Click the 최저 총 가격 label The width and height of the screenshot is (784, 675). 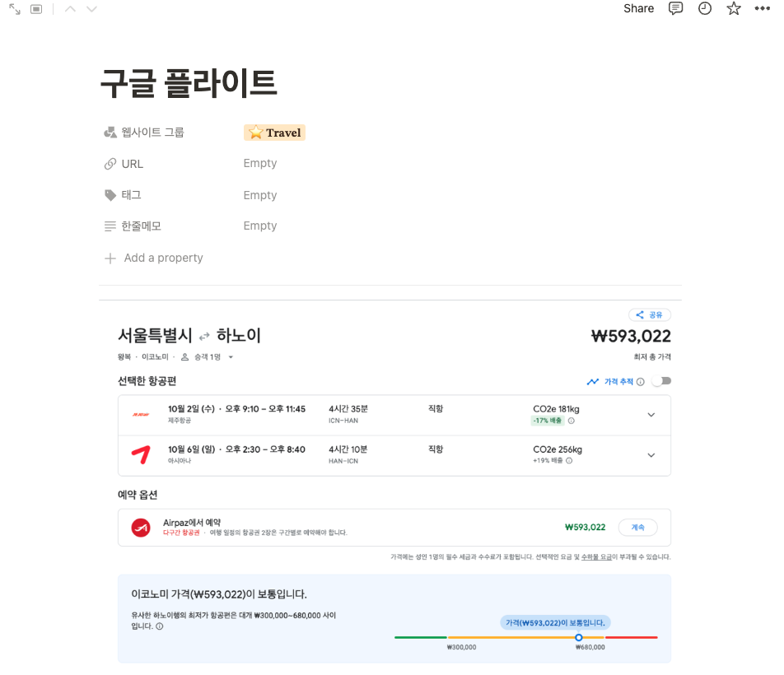pyautogui.click(x=652, y=356)
